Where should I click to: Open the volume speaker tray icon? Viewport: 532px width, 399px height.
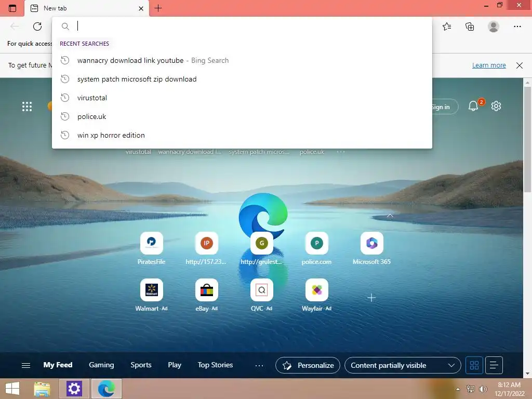tap(483, 389)
